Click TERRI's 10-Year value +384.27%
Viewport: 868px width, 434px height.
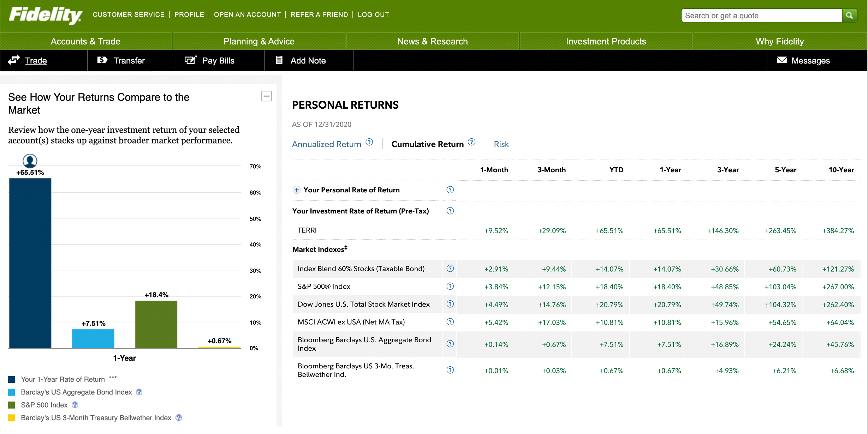[x=838, y=231]
